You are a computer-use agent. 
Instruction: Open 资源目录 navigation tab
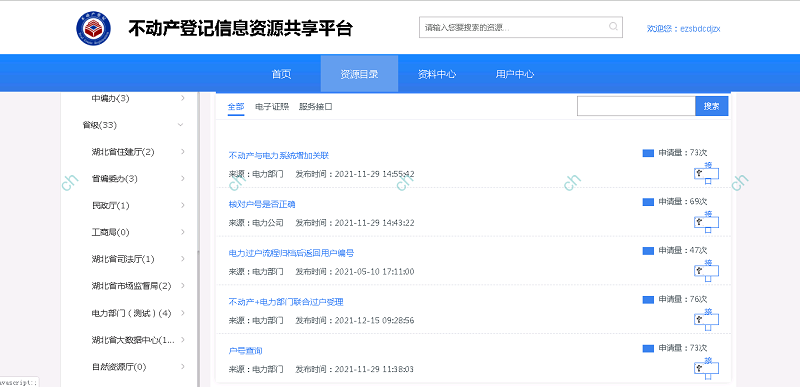[359, 74]
